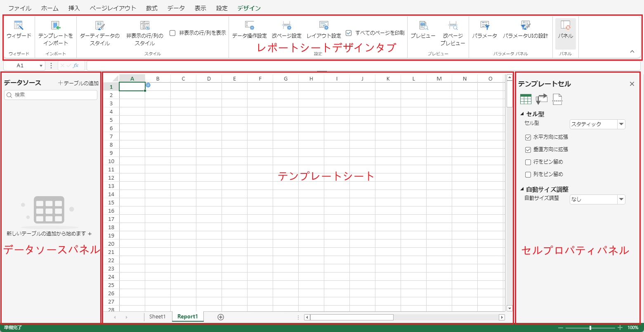Viewport: 644px width, 332px height.
Task: Check the 行をピン留め checkbox
Action: click(x=528, y=162)
